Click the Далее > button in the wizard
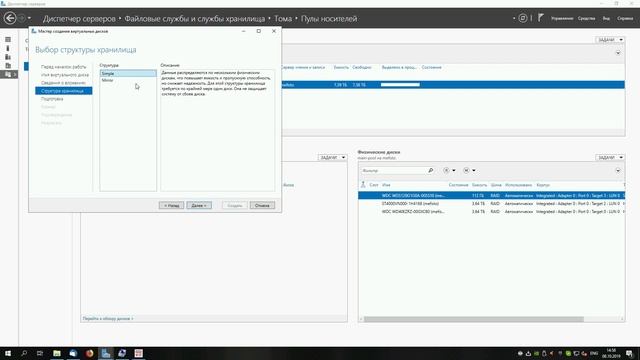Viewport: 640px width, 360px height. [199, 205]
